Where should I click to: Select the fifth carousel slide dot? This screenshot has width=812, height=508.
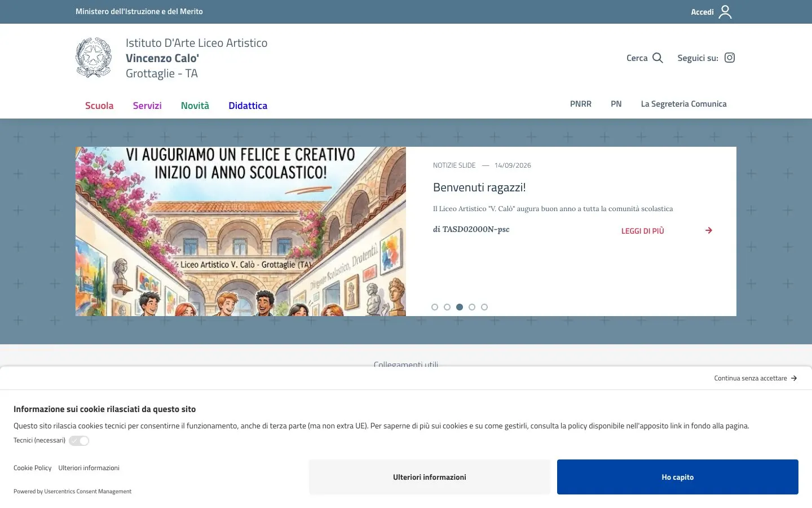(x=484, y=307)
